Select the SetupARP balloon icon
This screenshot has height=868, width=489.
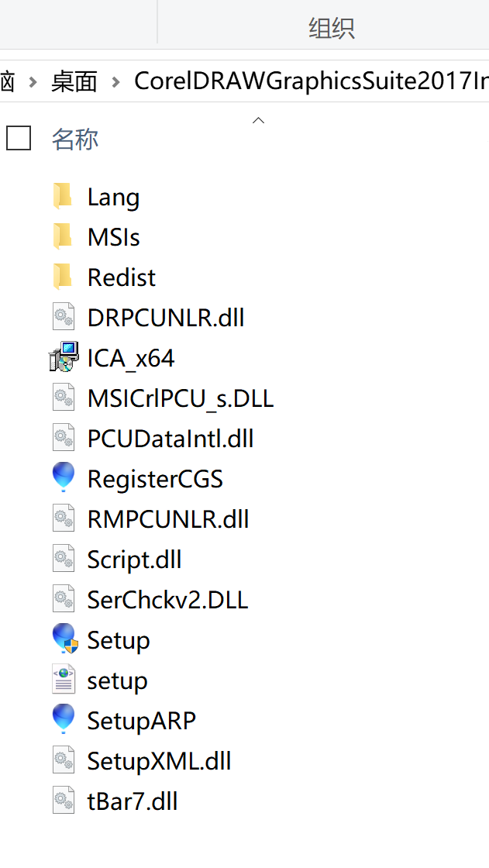point(63,719)
